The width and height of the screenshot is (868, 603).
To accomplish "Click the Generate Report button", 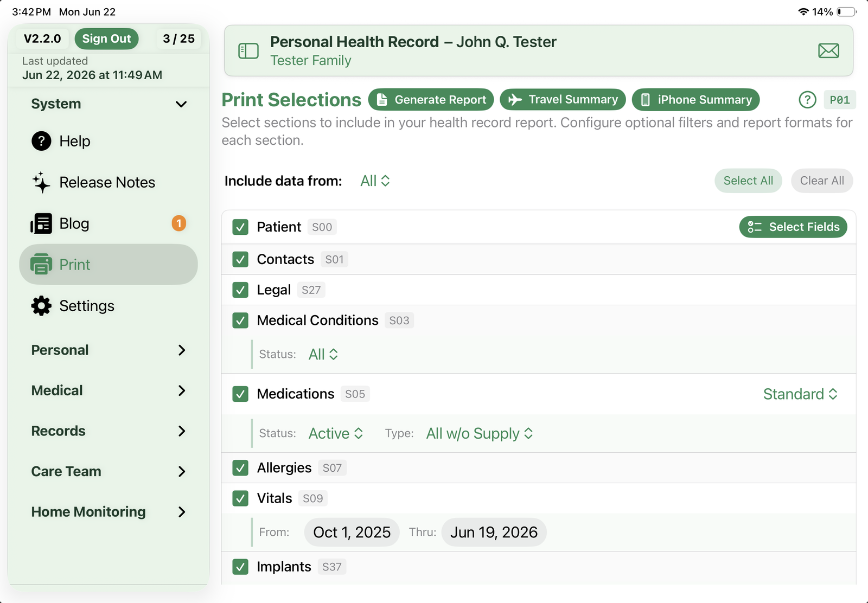I will pyautogui.click(x=431, y=100).
